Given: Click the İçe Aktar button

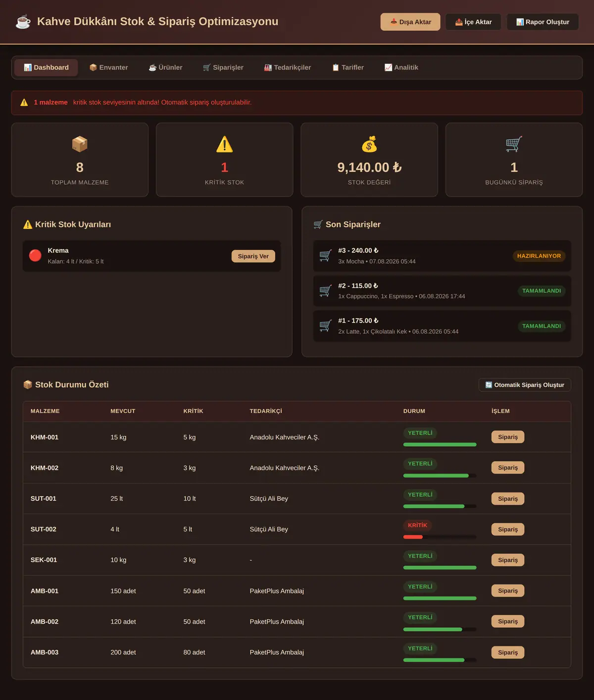Looking at the screenshot, I should (x=473, y=22).
